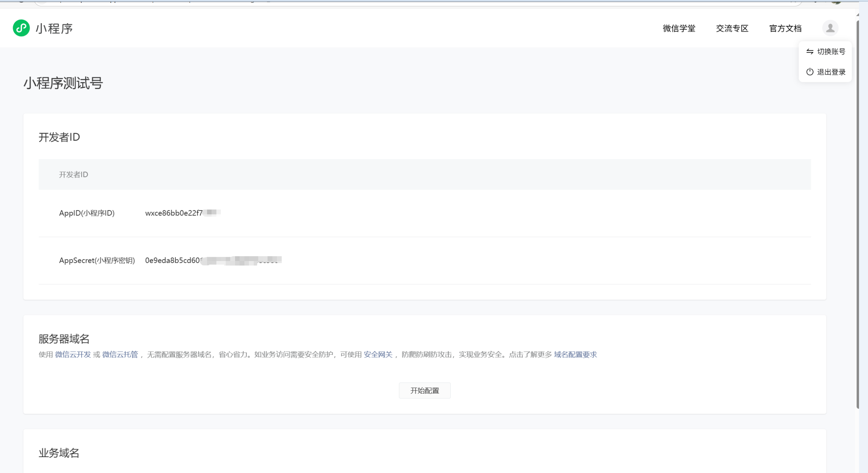Click the logout power icon
This screenshot has height=473, width=868.
(810, 72)
